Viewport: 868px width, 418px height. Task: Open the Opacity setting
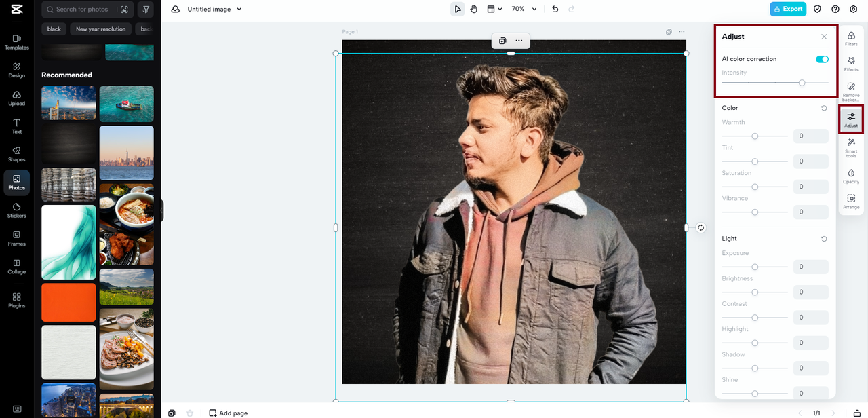point(851,176)
